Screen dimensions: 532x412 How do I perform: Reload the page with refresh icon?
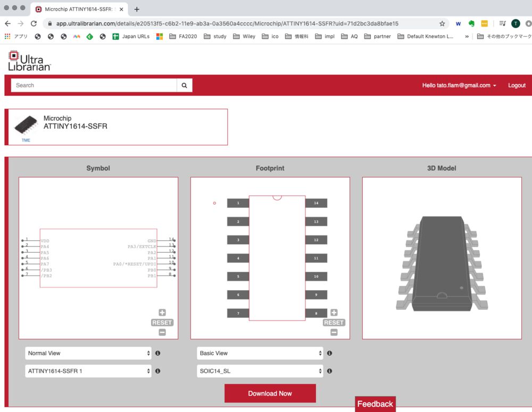[x=34, y=23]
